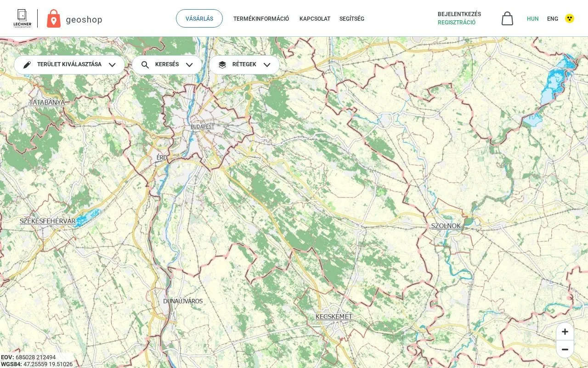Viewport: 588px width, 368px height.
Task: Open the shopping cart
Action: pyautogui.click(x=507, y=18)
